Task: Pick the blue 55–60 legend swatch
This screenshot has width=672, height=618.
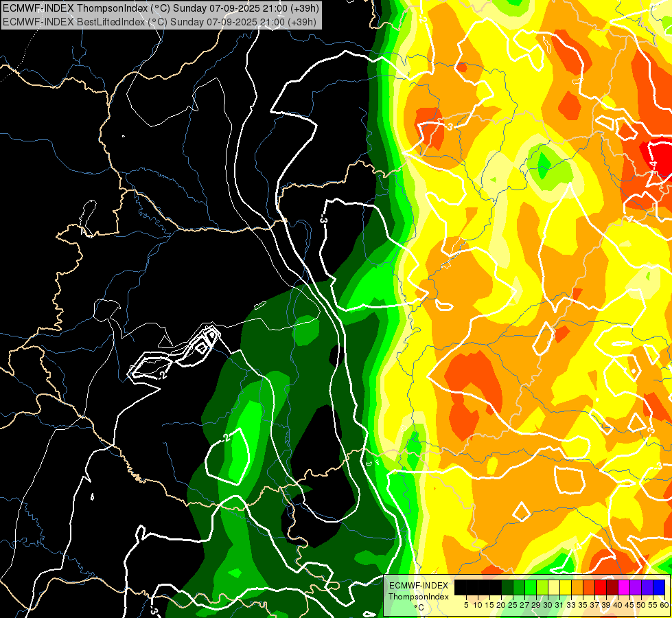Action: [x=660, y=587]
